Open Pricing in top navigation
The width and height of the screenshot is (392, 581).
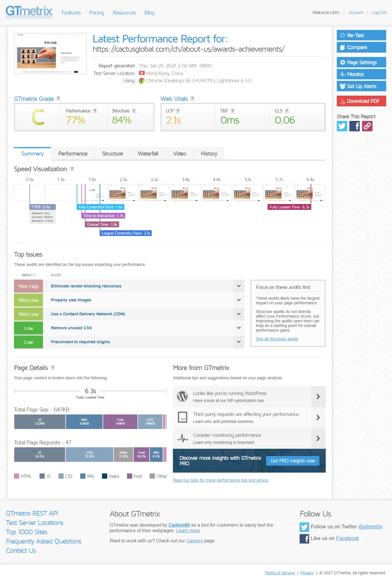[97, 12]
